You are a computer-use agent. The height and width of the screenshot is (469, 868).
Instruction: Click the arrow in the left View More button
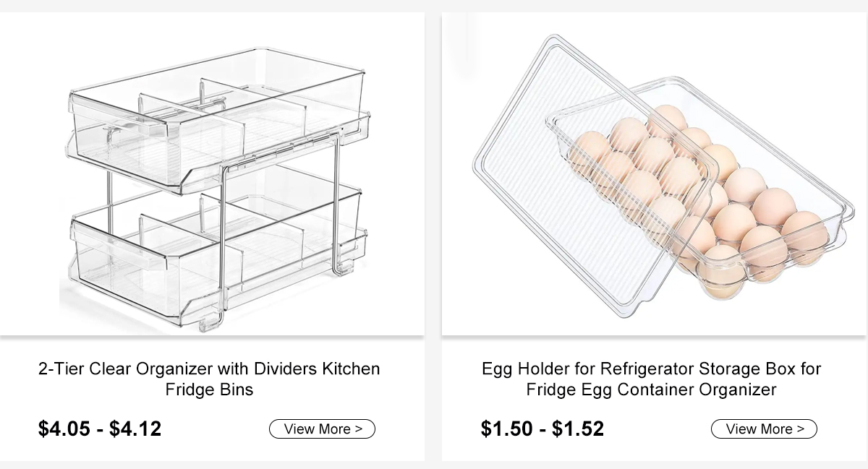pyautogui.click(x=359, y=429)
